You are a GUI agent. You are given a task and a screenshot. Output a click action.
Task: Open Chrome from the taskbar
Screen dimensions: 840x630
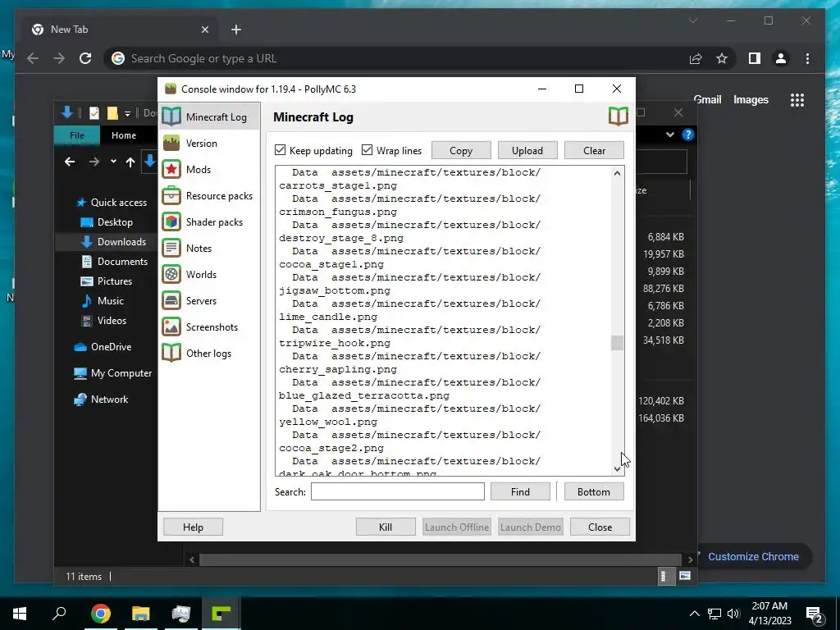pyautogui.click(x=101, y=614)
